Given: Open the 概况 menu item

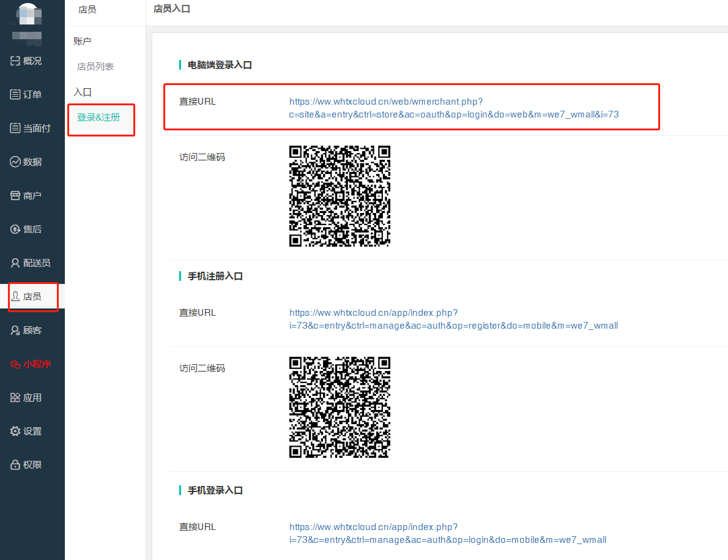Looking at the screenshot, I should [32, 61].
